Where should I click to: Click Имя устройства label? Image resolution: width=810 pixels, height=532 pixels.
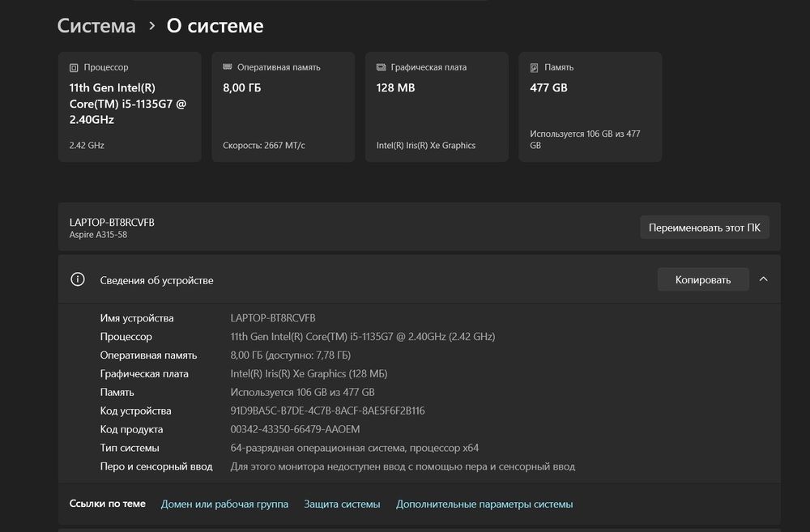[x=136, y=318]
